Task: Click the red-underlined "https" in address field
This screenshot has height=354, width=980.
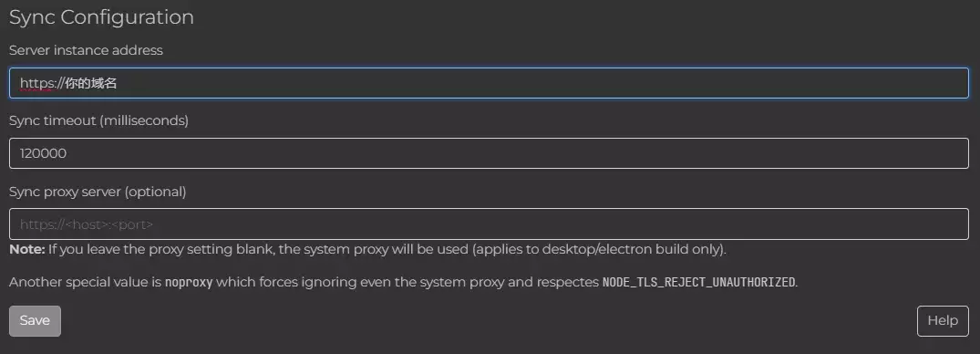Action: click(38, 83)
